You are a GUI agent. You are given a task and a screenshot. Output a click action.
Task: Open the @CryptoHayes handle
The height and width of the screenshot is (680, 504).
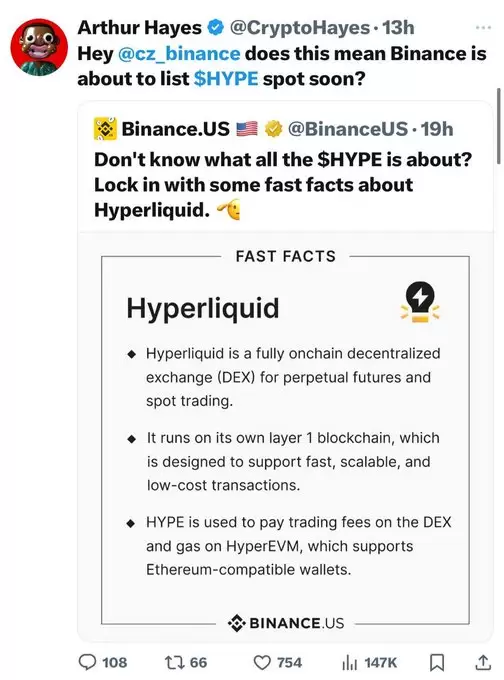(299, 28)
